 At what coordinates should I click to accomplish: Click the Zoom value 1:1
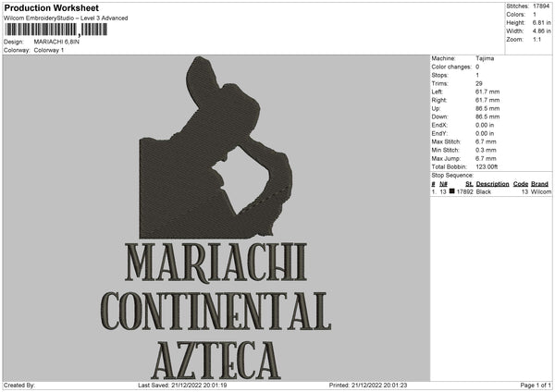pyautogui.click(x=536, y=39)
